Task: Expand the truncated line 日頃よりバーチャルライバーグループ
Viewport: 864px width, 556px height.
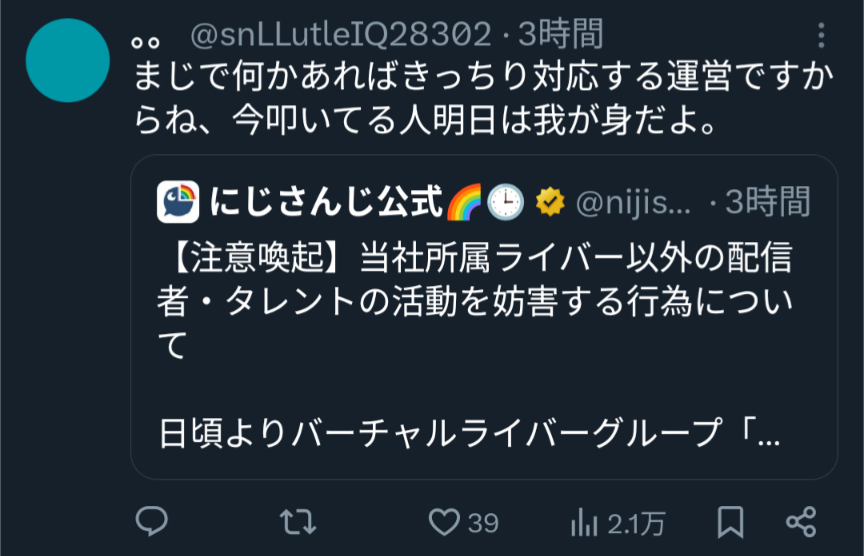Action: [469, 433]
